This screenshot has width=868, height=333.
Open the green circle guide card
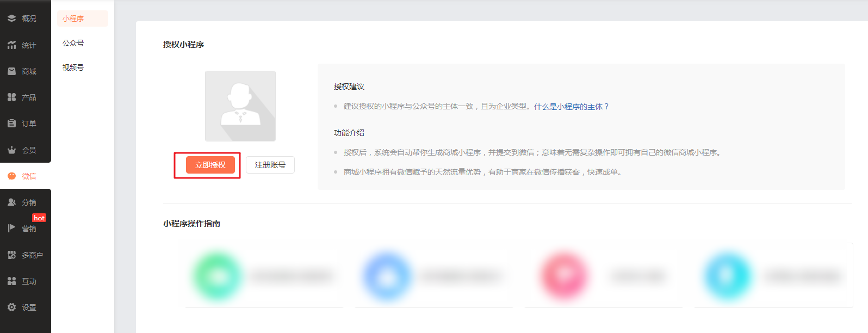218,276
